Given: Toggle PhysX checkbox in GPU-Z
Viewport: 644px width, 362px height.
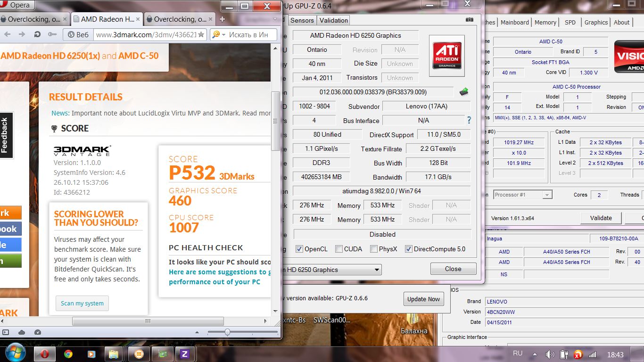Looking at the screenshot, I should coord(373,249).
